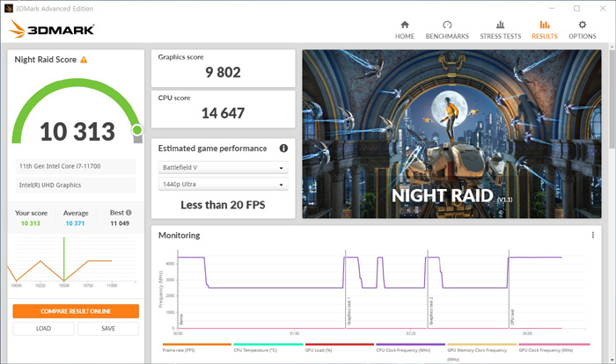Screen dimensions: 616x364
Task: Click the info icon next to Best
Action: click(128, 213)
